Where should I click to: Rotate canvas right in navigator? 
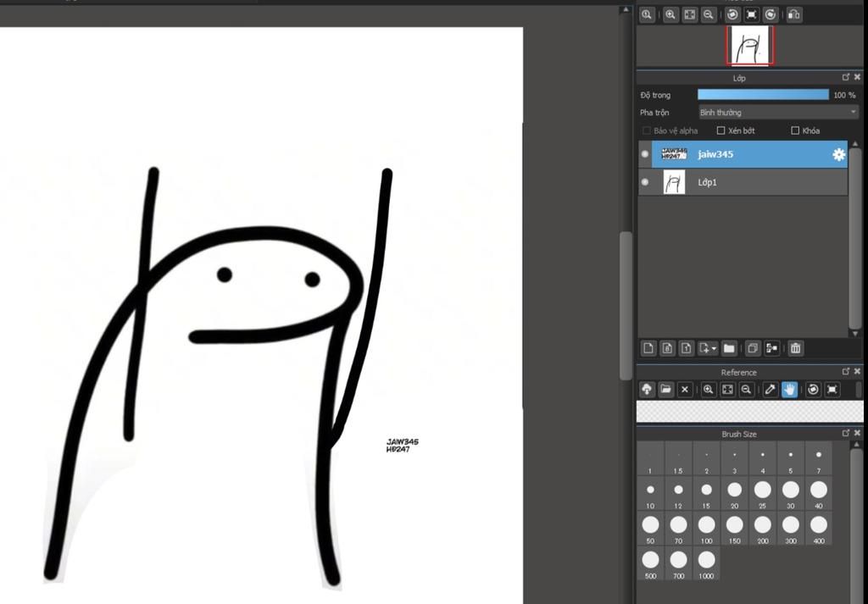[x=770, y=15]
